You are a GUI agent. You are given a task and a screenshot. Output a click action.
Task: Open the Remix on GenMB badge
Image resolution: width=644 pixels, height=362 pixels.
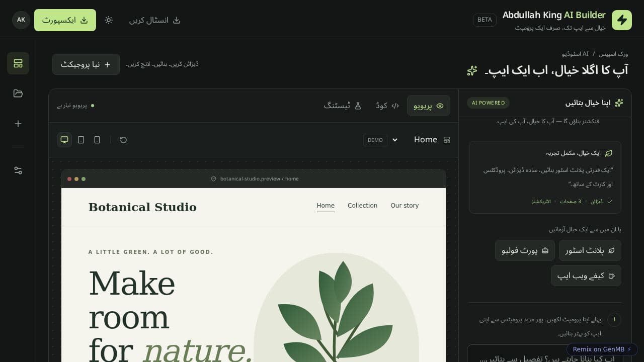(602, 349)
